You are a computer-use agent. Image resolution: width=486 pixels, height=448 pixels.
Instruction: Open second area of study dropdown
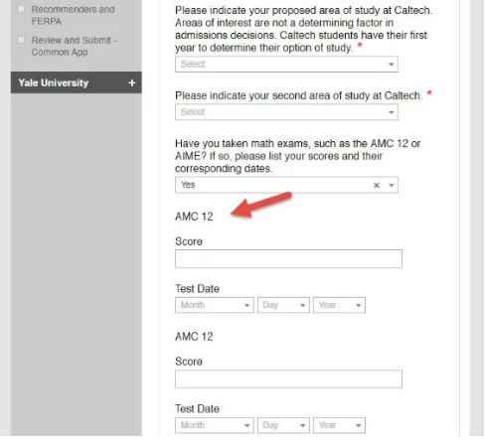point(286,112)
